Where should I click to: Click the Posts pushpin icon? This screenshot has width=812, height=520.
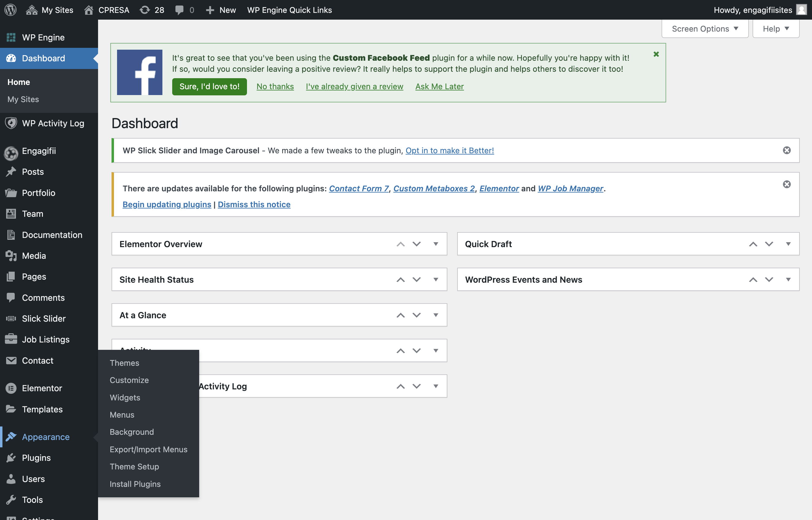[x=11, y=172]
